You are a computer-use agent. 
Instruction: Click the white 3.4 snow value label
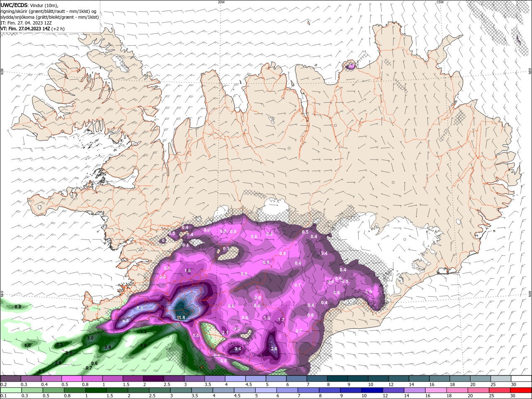coord(238,349)
